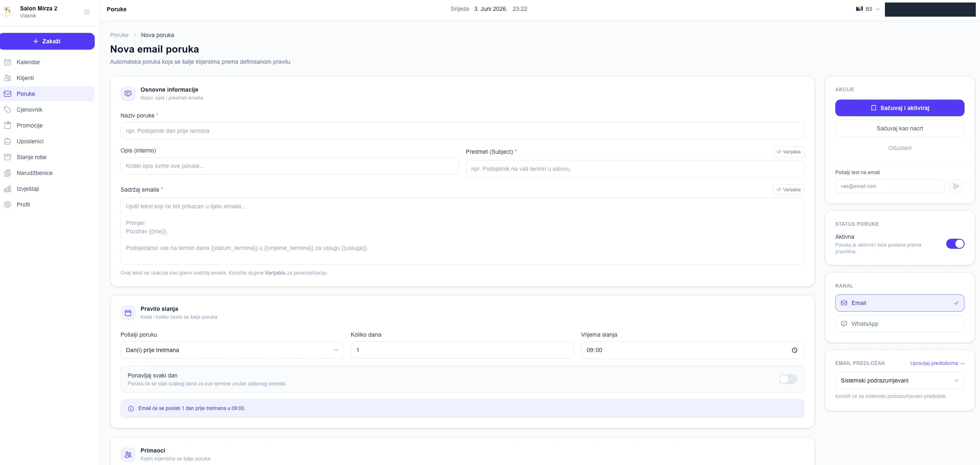Click Sačuvaj i aktiviraj button

pos(900,108)
